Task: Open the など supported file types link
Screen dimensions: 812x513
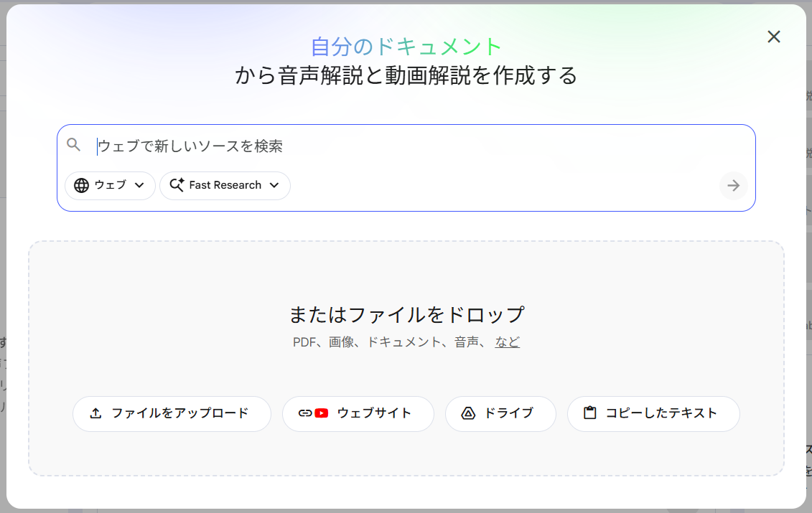Action: coord(507,342)
